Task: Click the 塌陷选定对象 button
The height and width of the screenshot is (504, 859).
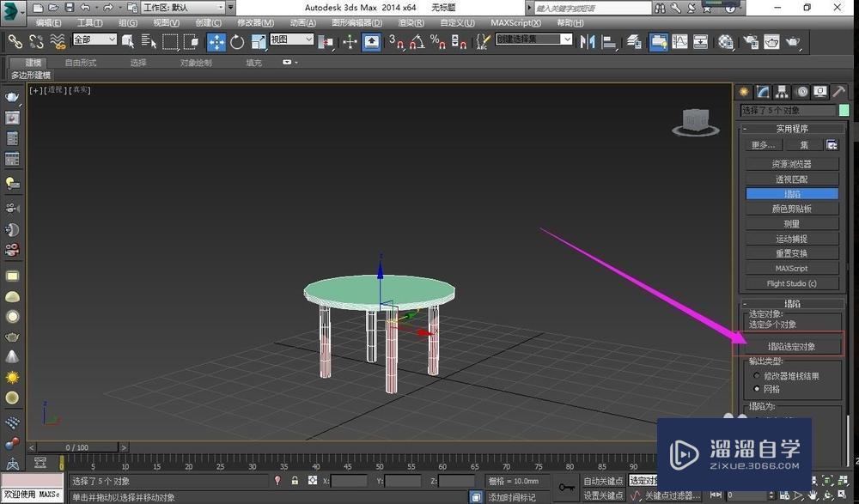Action: tap(792, 345)
